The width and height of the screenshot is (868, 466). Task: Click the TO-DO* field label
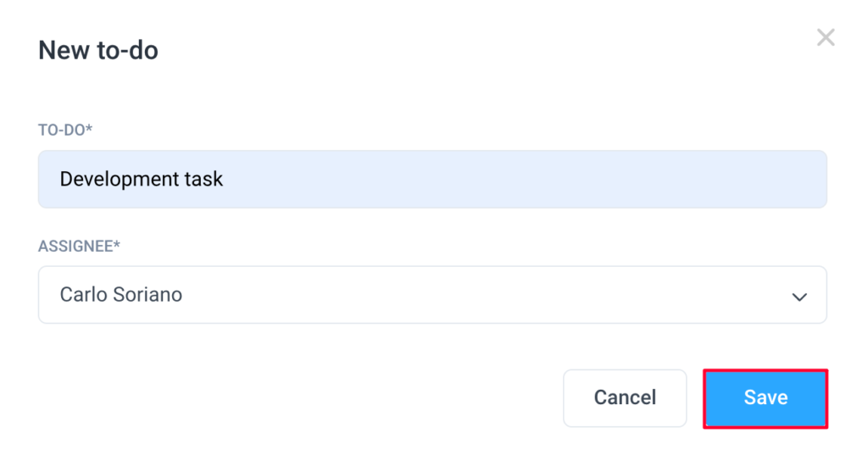(65, 130)
